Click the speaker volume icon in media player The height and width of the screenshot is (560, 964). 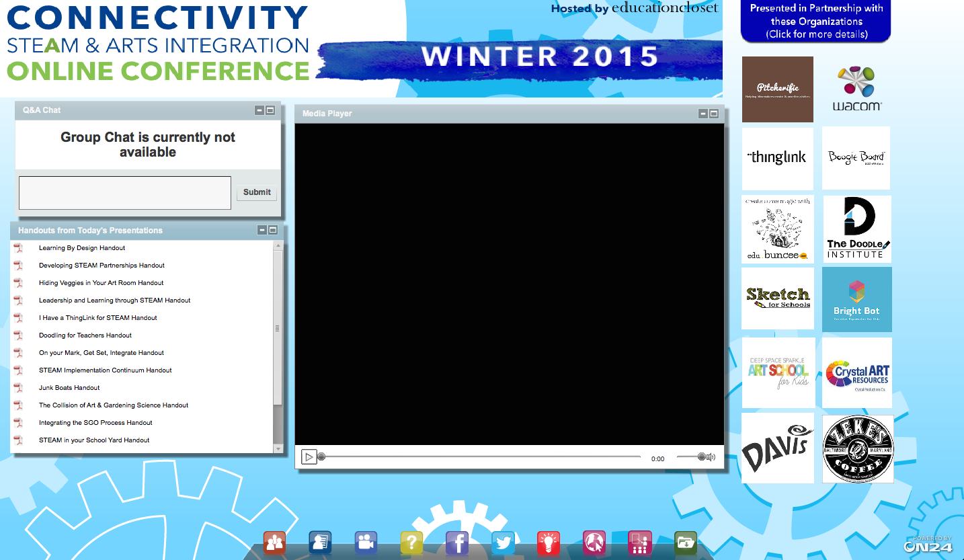[x=711, y=458]
